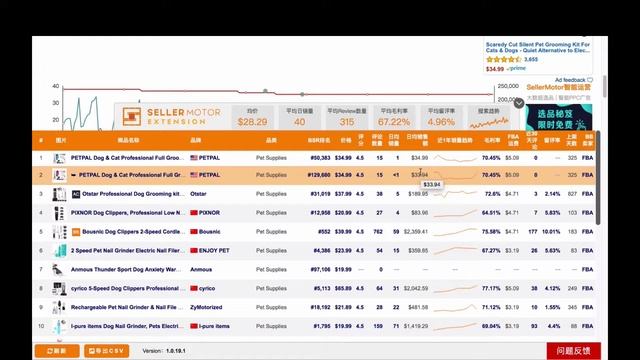640x360 pixels.
Task: Sort table by the 价格 price column header
Action: pyautogui.click(x=346, y=140)
